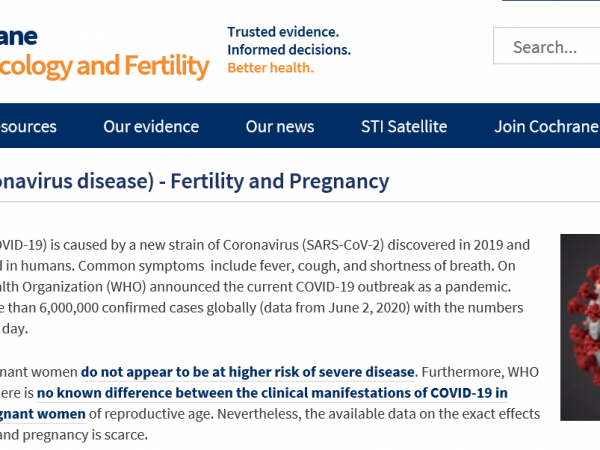Open 'do not appear to be at higher risk' link
Viewport: 600px width, 450px height.
tap(248, 372)
